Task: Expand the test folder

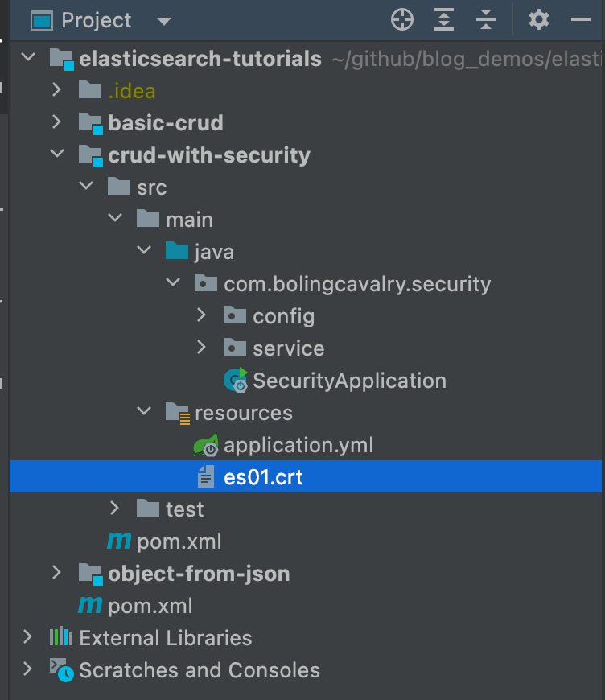Action: [x=114, y=509]
